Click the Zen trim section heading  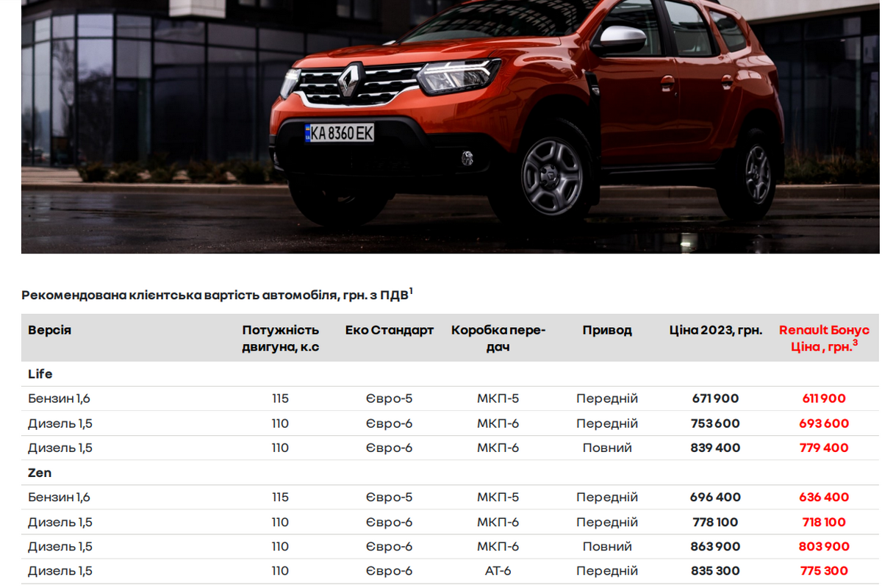pos(40,473)
